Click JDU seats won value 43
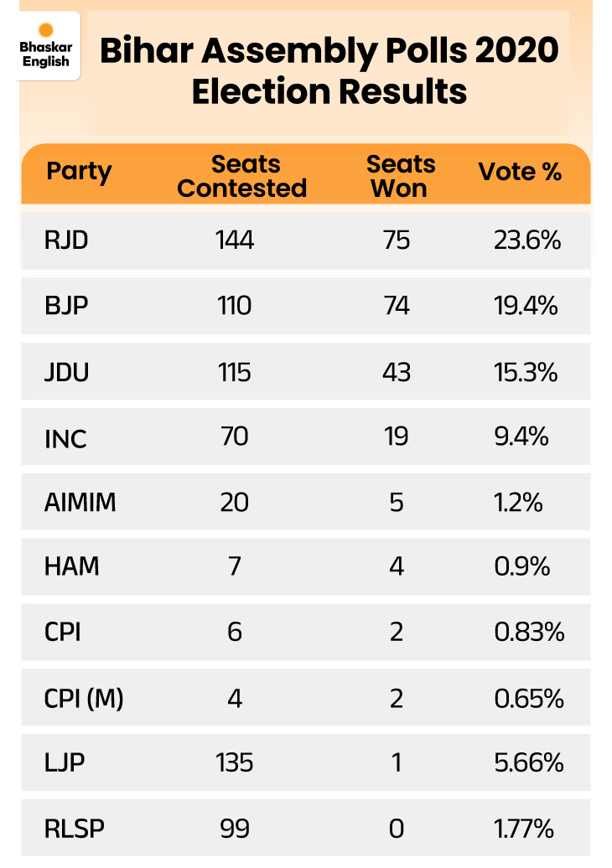This screenshot has width=612, height=868. pos(396,372)
